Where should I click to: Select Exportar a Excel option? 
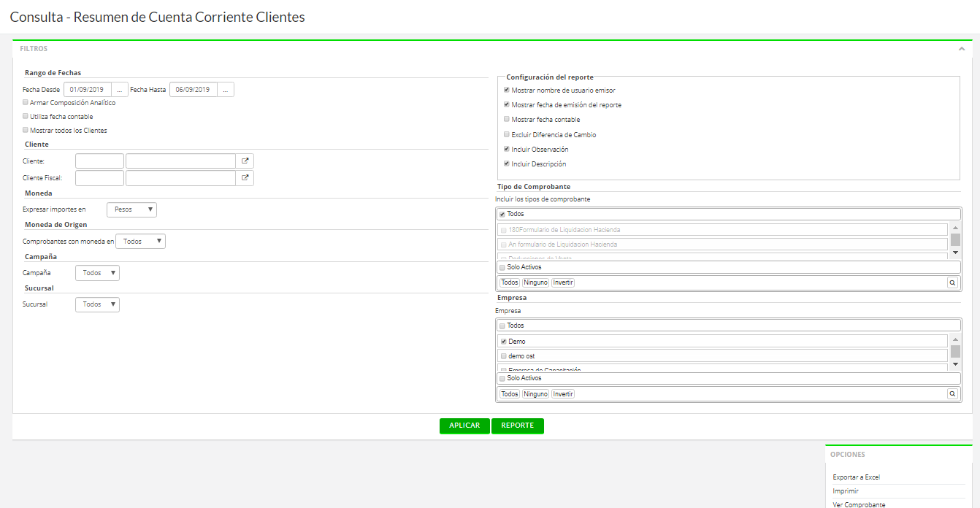(856, 477)
